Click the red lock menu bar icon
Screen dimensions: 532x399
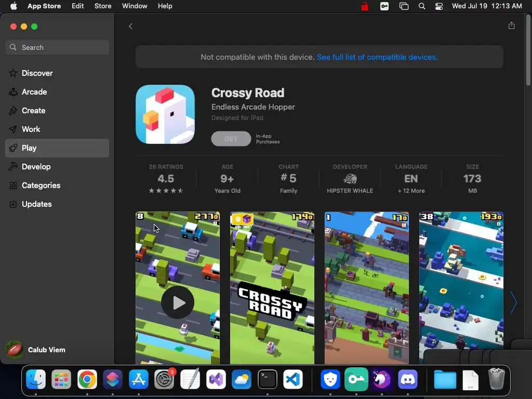point(365,6)
